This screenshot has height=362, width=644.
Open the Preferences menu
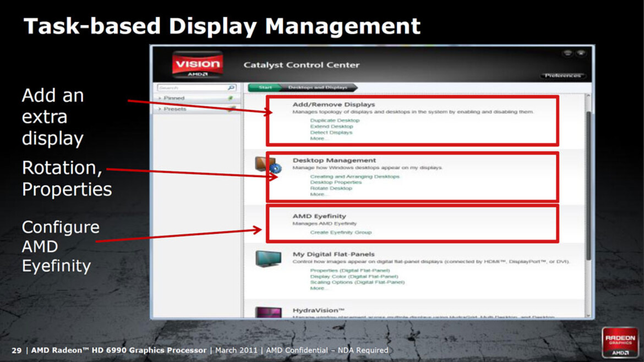point(563,75)
